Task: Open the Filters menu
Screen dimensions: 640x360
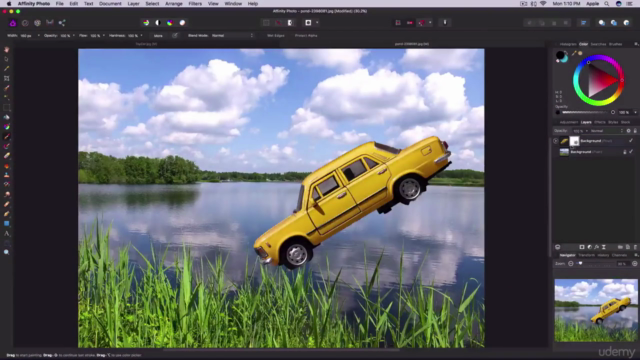Action: (195, 4)
